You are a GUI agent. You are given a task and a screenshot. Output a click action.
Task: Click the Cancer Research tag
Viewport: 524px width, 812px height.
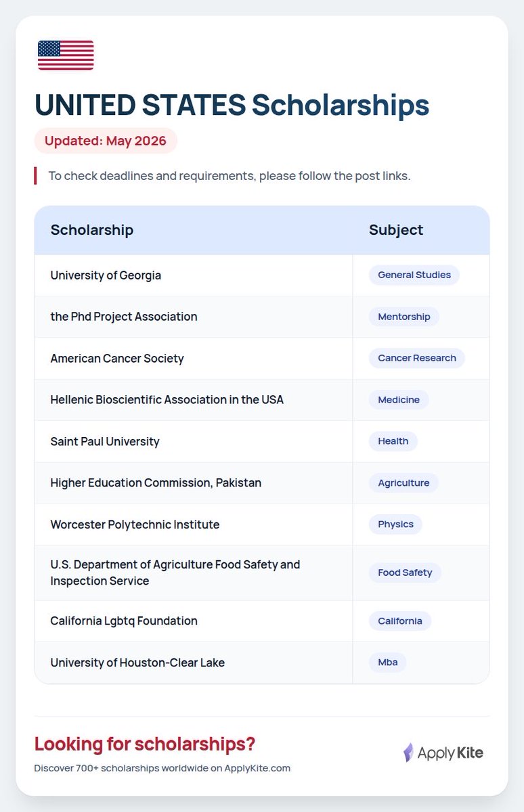417,358
